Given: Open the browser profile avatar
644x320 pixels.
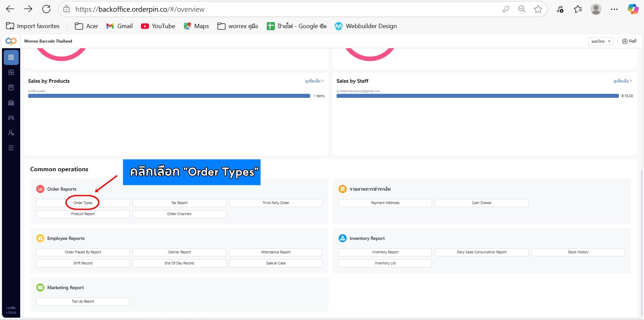Looking at the screenshot, I should point(596,9).
